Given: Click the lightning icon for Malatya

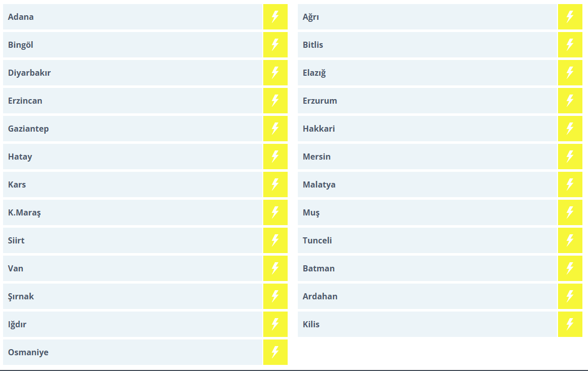Looking at the screenshot, I should click(570, 184).
